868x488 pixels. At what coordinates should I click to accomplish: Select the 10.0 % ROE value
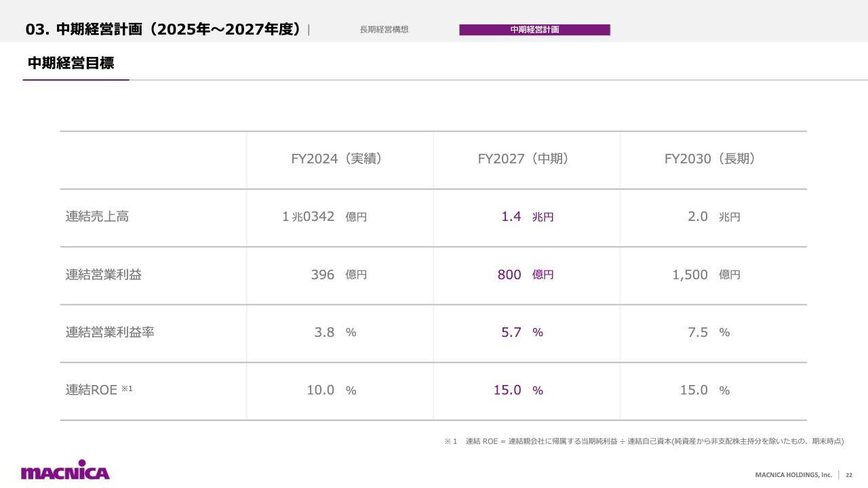tap(332, 390)
